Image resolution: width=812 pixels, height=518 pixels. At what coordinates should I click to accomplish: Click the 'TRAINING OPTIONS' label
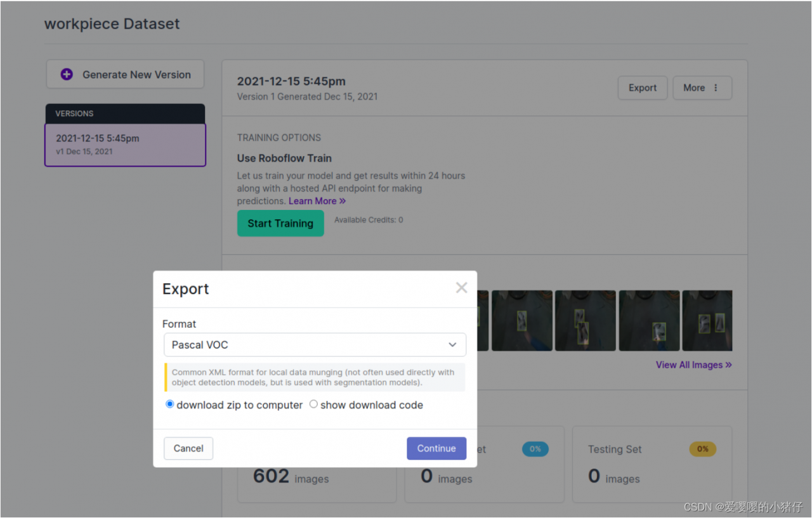pyautogui.click(x=279, y=138)
